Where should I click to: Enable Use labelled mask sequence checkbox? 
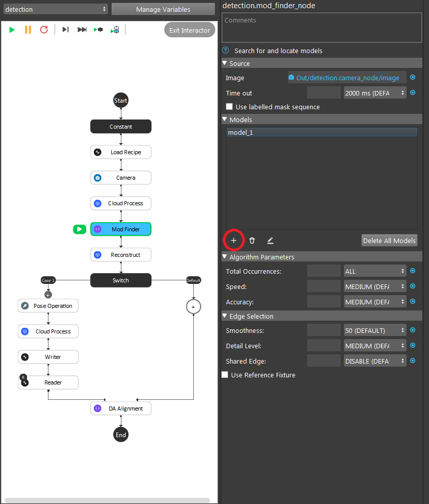point(229,107)
